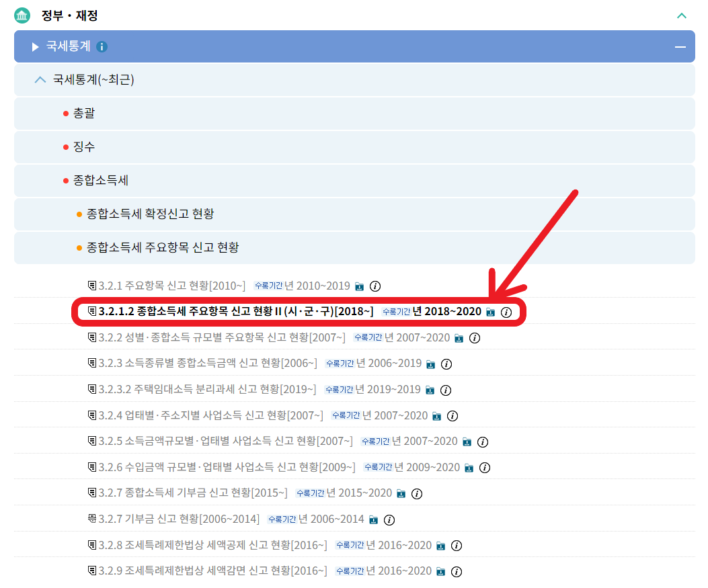Click download icon for 3.2.3 소득종류별 row

pyautogui.click(x=431, y=364)
